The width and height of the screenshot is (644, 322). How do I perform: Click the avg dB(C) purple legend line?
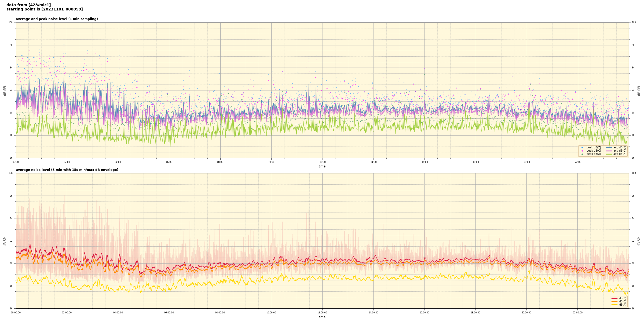coord(609,151)
